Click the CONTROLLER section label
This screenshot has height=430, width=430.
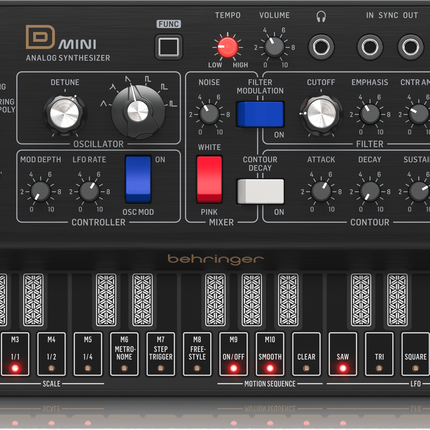(x=98, y=222)
